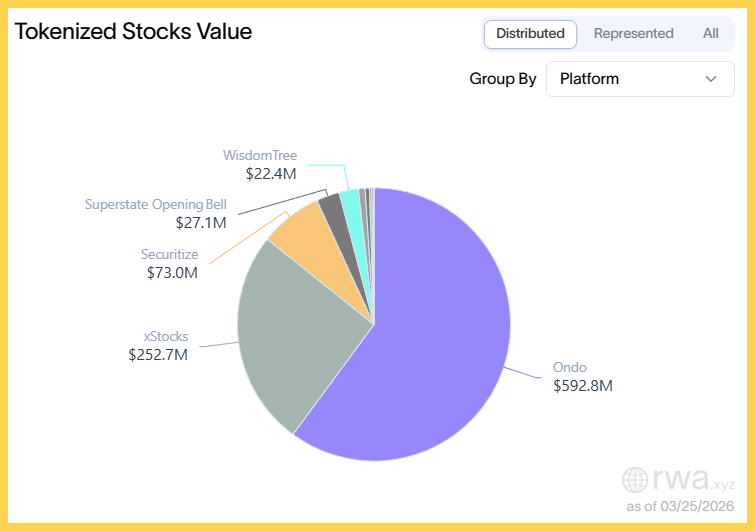This screenshot has height=531, width=755.
Task: Select the Distributed view tab
Action: coord(530,34)
